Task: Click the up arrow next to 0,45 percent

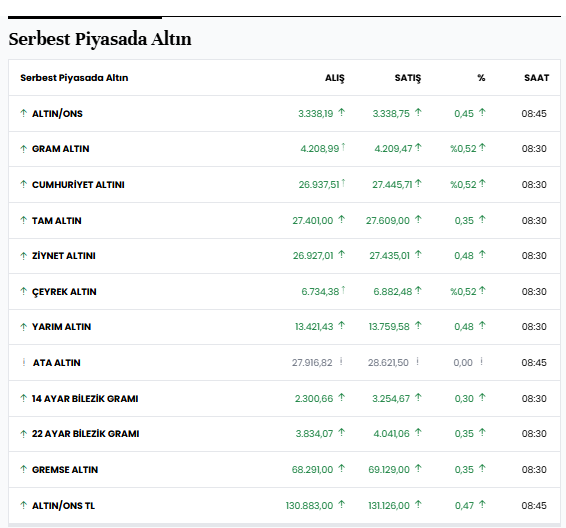Action: 482,113
